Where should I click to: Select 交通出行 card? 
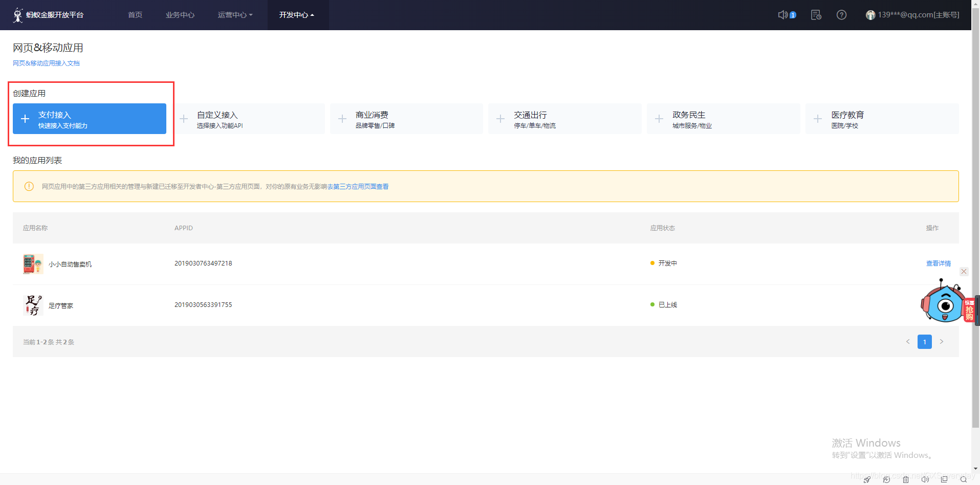coord(565,119)
